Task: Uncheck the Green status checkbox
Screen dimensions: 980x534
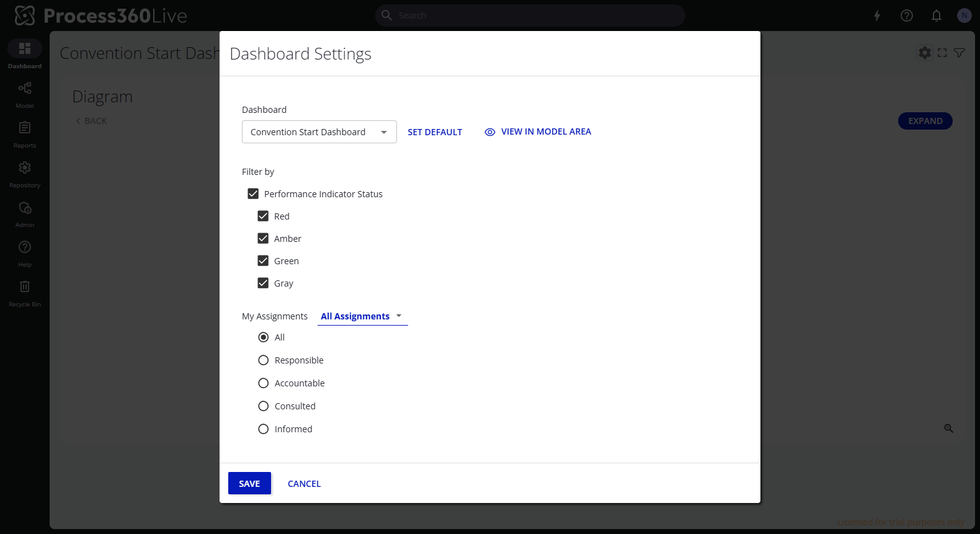Action: (263, 260)
